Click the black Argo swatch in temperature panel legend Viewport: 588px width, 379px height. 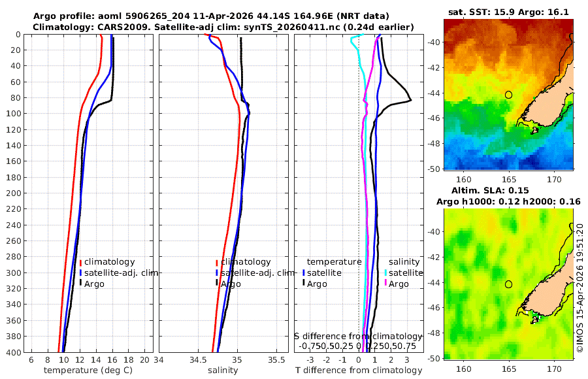pyautogui.click(x=80, y=284)
